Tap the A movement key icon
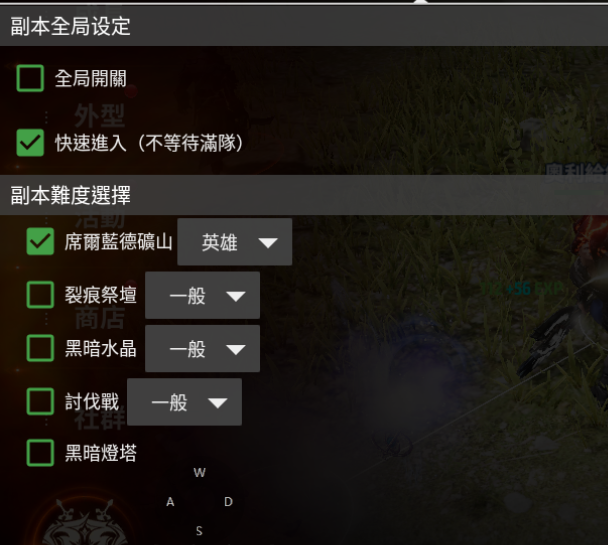 click(170, 502)
